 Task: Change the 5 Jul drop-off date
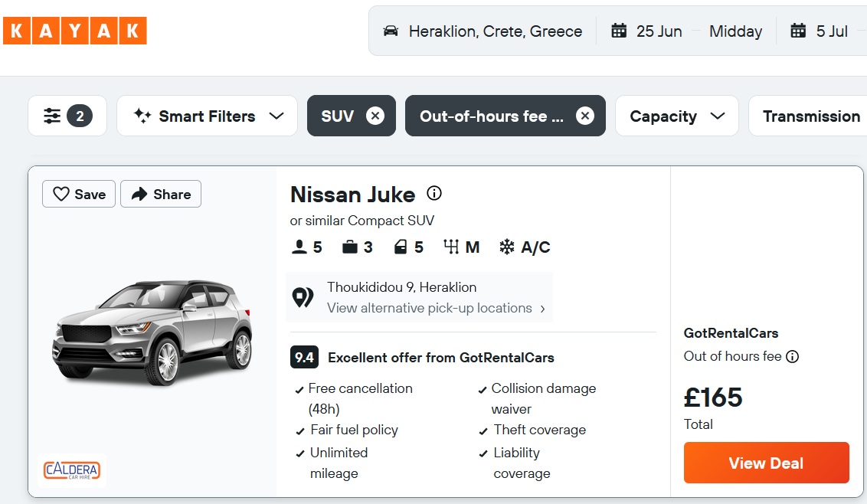(x=832, y=31)
